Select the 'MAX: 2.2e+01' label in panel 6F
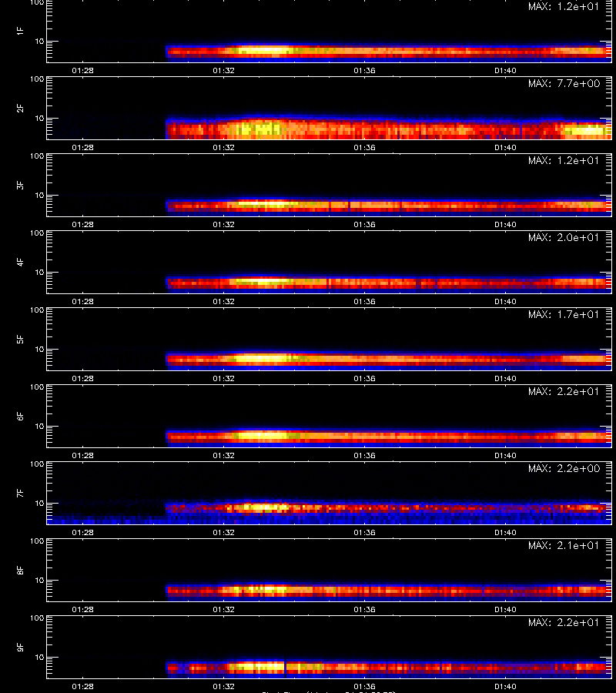This screenshot has height=693, width=616. tap(564, 391)
